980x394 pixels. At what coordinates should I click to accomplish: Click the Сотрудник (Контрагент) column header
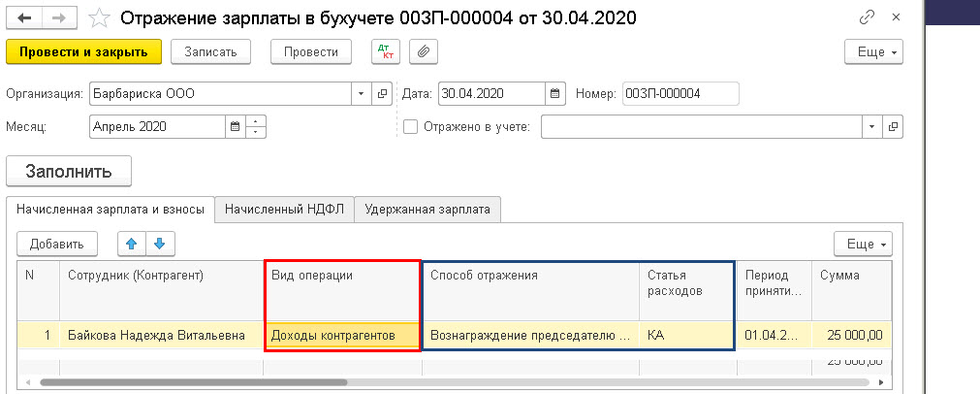click(x=161, y=291)
